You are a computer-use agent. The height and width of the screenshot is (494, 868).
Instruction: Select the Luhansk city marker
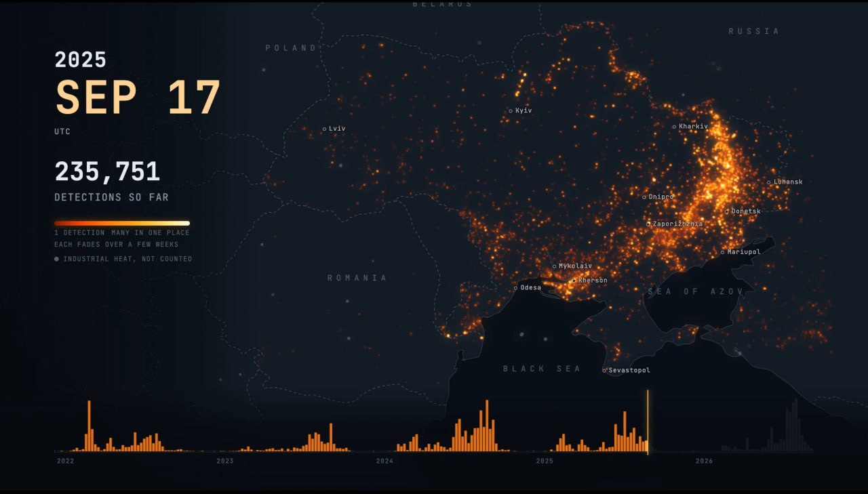click(x=768, y=182)
